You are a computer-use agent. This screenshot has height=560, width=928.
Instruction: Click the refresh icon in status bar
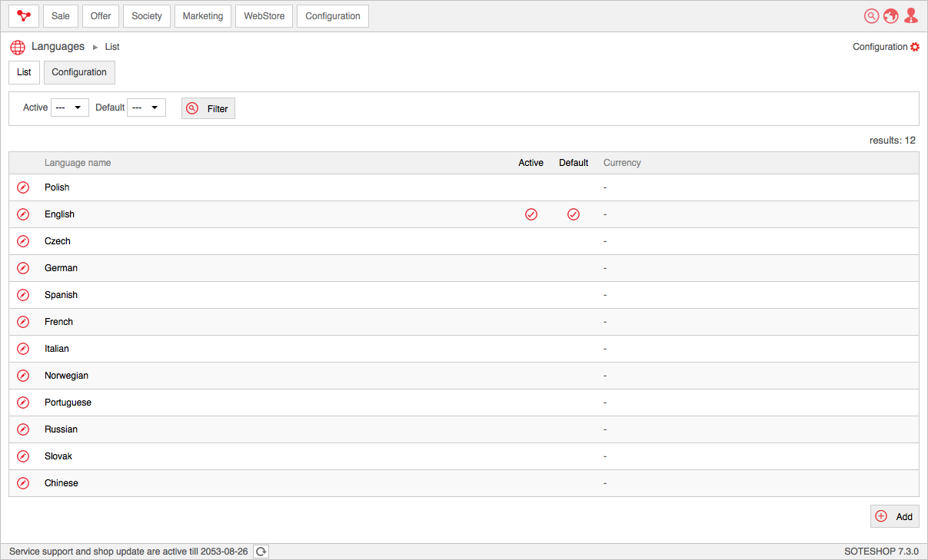(261, 552)
